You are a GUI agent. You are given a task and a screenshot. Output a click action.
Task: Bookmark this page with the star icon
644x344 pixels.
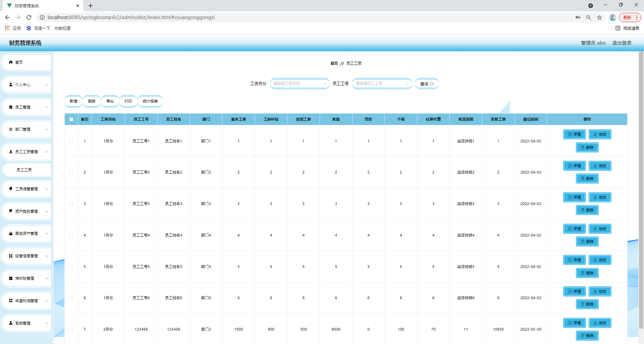coord(599,17)
